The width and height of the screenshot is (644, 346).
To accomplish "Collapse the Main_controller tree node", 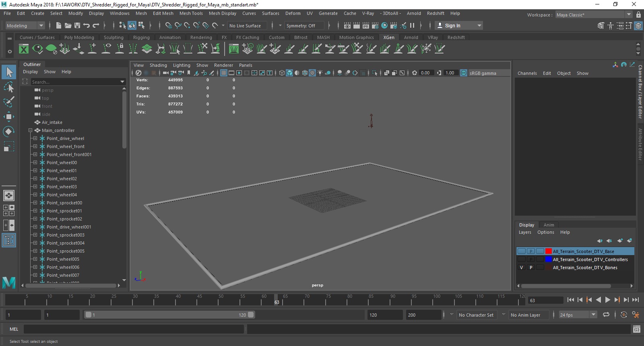I will 30,130.
